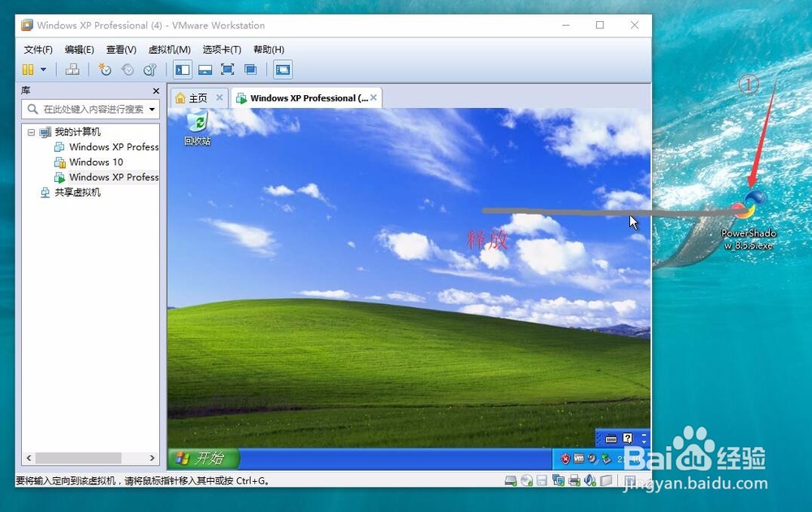
Task: Select the PowerShadow_8.5.5.exe desktop file
Action: tap(749, 219)
